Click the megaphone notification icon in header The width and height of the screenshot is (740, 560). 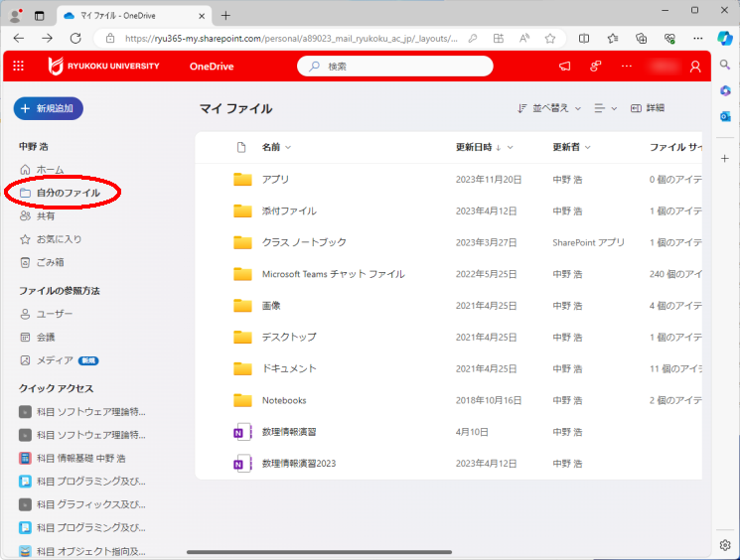pyautogui.click(x=565, y=67)
